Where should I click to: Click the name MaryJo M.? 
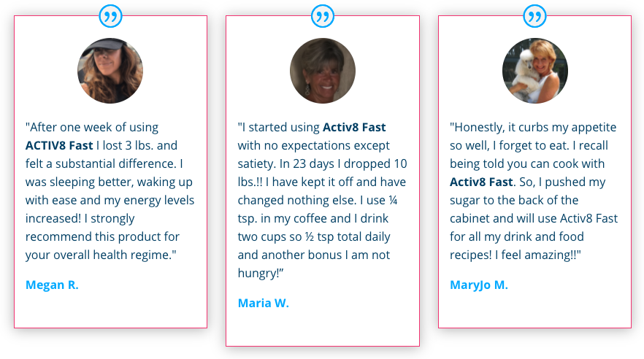479,285
